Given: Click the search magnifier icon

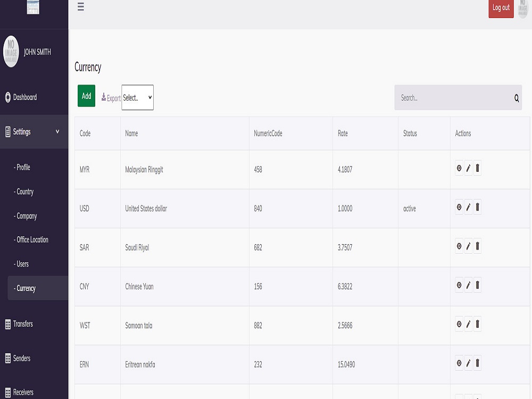Looking at the screenshot, I should pos(517,98).
